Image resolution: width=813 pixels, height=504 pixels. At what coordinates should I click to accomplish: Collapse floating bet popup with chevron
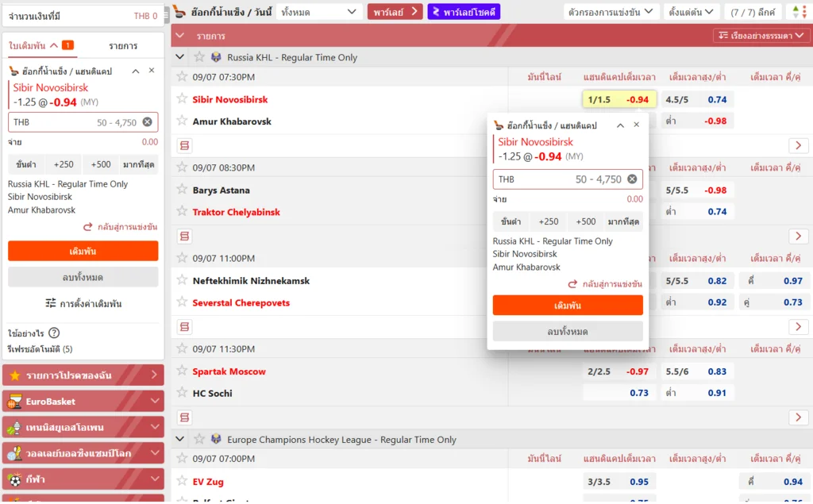point(620,125)
